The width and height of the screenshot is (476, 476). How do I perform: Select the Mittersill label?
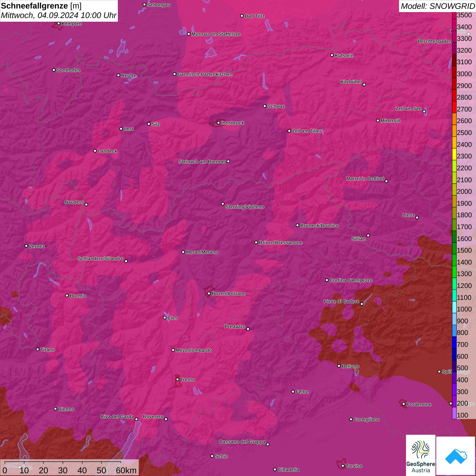[390, 121]
